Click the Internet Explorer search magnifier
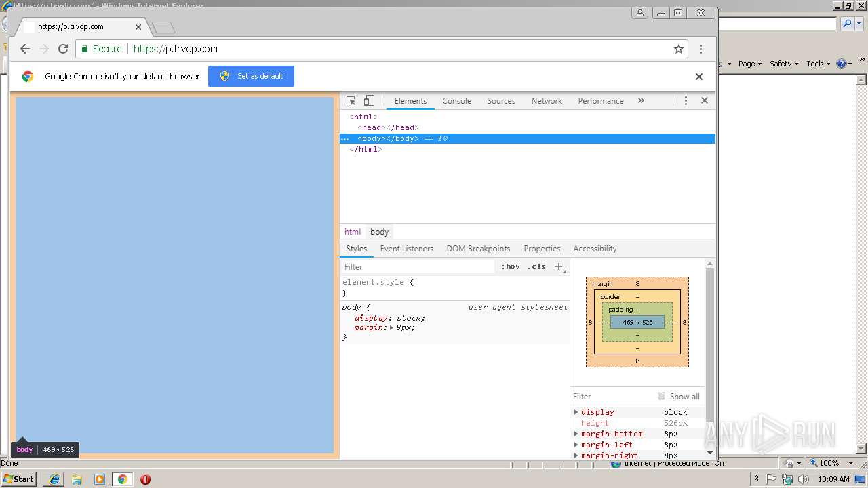Image resolution: width=868 pixels, height=488 pixels. click(847, 24)
